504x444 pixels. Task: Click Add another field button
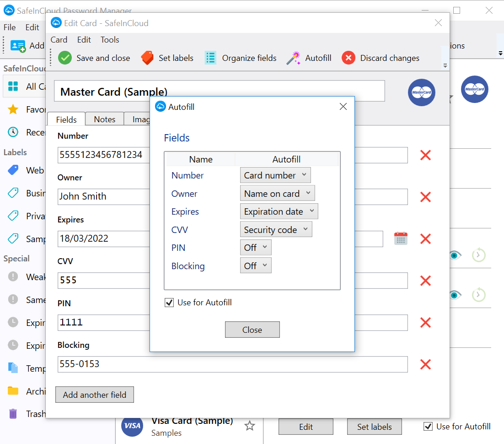point(95,395)
